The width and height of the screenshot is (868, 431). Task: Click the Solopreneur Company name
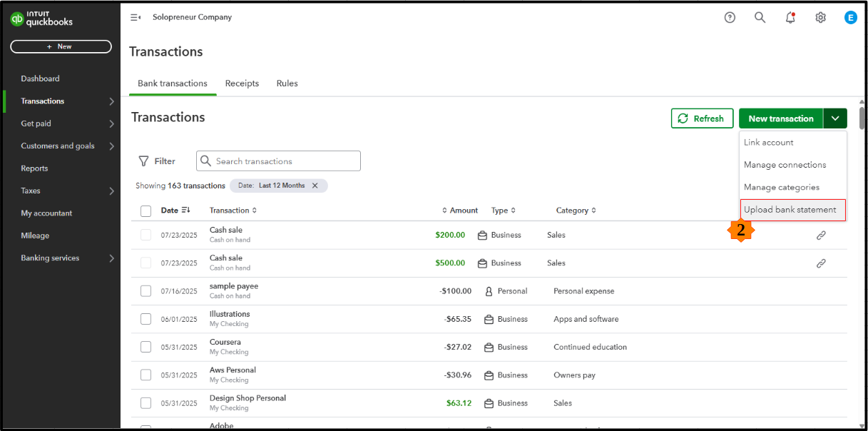pyautogui.click(x=192, y=17)
